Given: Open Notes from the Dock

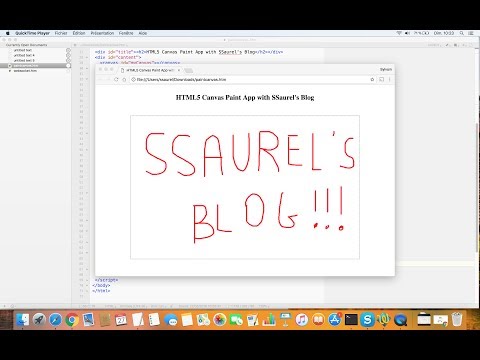Looking at the screenshot, I should tap(187, 320).
